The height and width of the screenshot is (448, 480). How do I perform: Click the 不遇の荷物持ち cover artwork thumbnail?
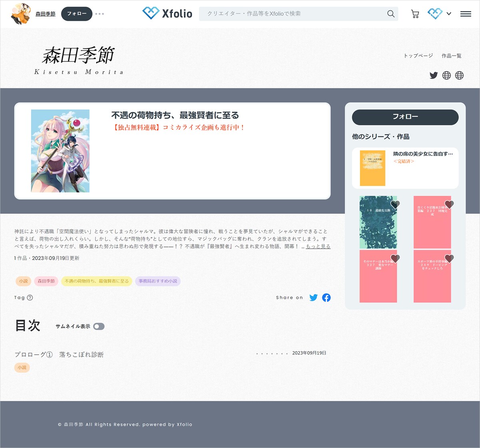60,151
